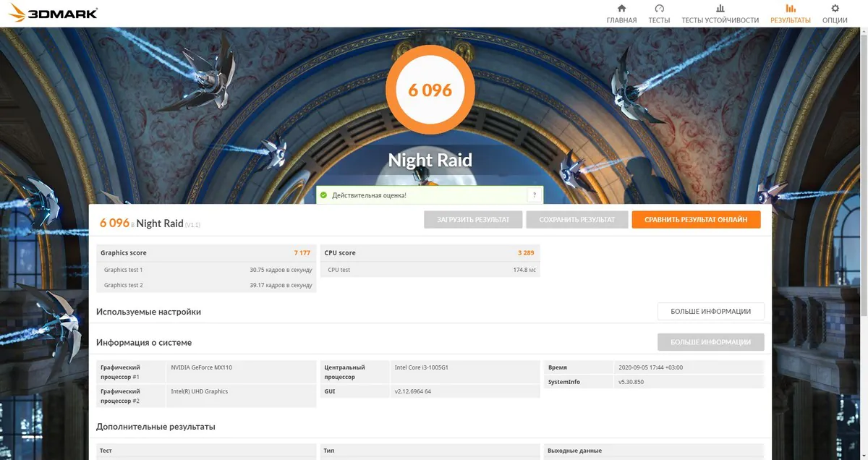This screenshot has height=460, width=868.
Task: Click the GUI row label
Action: (330, 391)
